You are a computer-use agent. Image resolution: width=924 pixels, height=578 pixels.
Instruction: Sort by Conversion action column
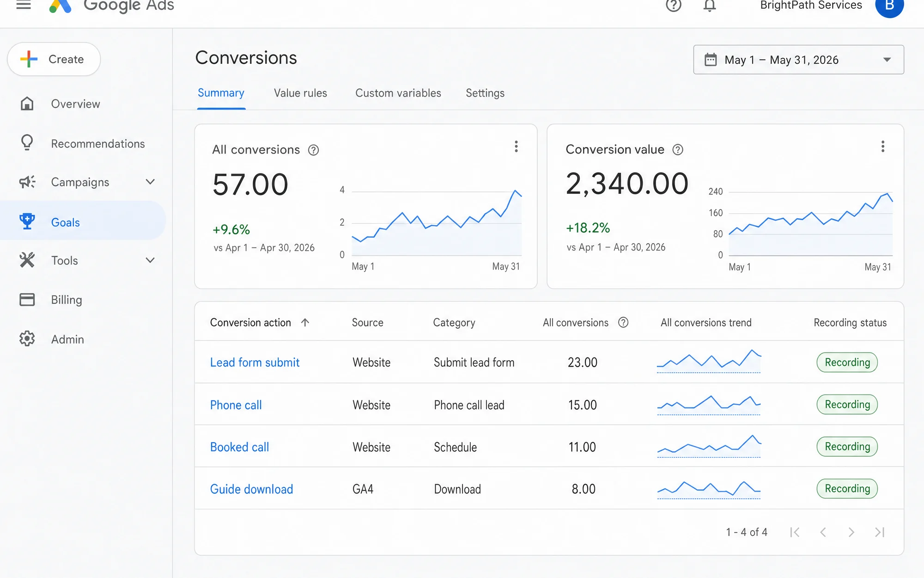[250, 323]
